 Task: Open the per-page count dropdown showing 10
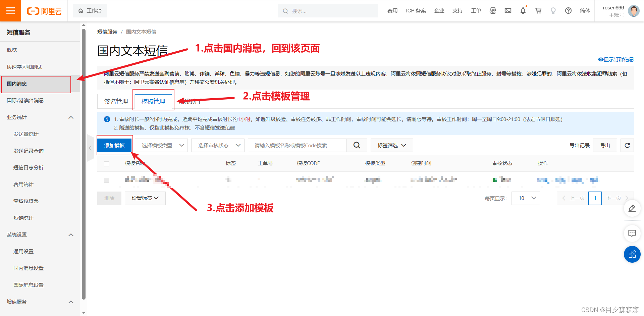pyautogui.click(x=526, y=198)
